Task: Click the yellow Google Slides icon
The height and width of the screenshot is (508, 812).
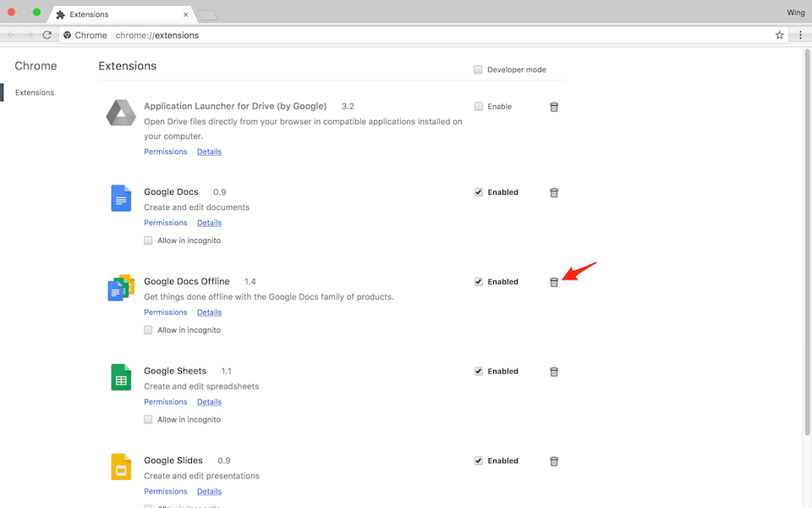Action: coord(121,467)
